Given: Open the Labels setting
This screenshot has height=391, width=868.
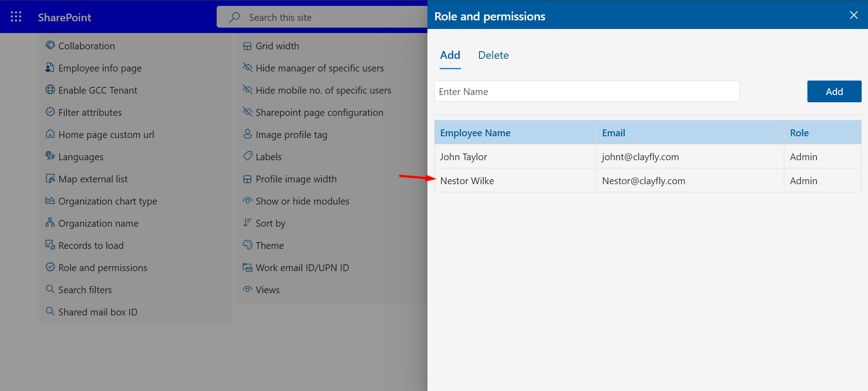Looking at the screenshot, I should pyautogui.click(x=269, y=157).
